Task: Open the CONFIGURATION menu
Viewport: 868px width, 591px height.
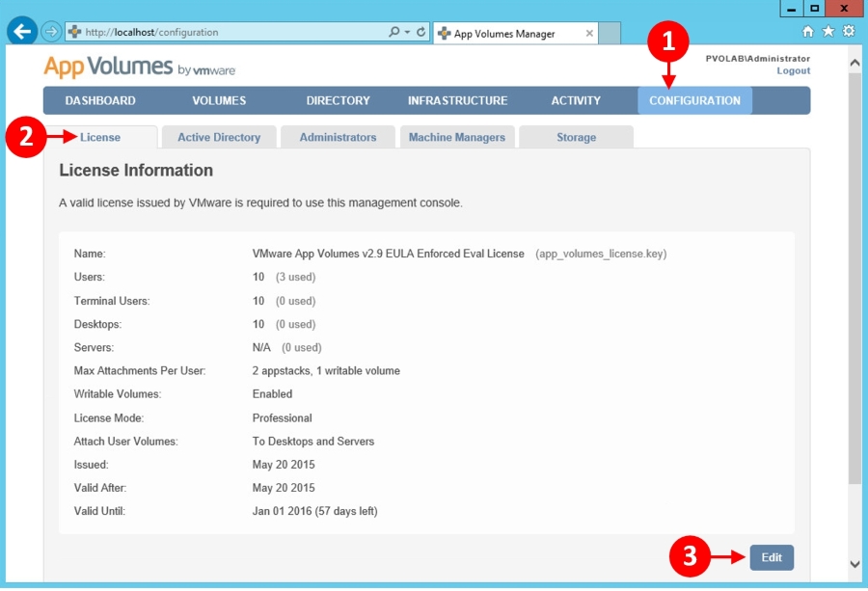Action: click(x=694, y=100)
